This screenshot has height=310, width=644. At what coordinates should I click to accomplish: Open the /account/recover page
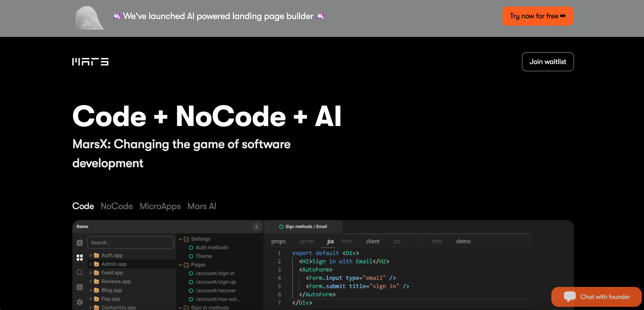[216, 291]
